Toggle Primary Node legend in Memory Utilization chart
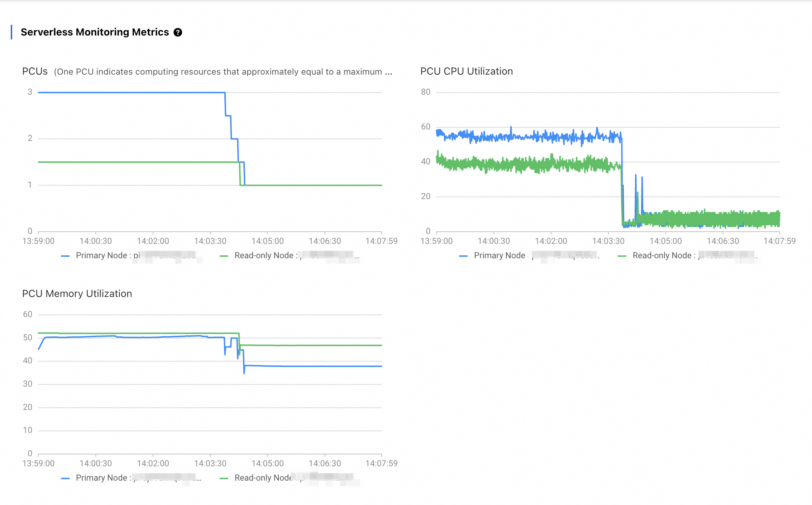The height and width of the screenshot is (505, 812). pos(131,478)
